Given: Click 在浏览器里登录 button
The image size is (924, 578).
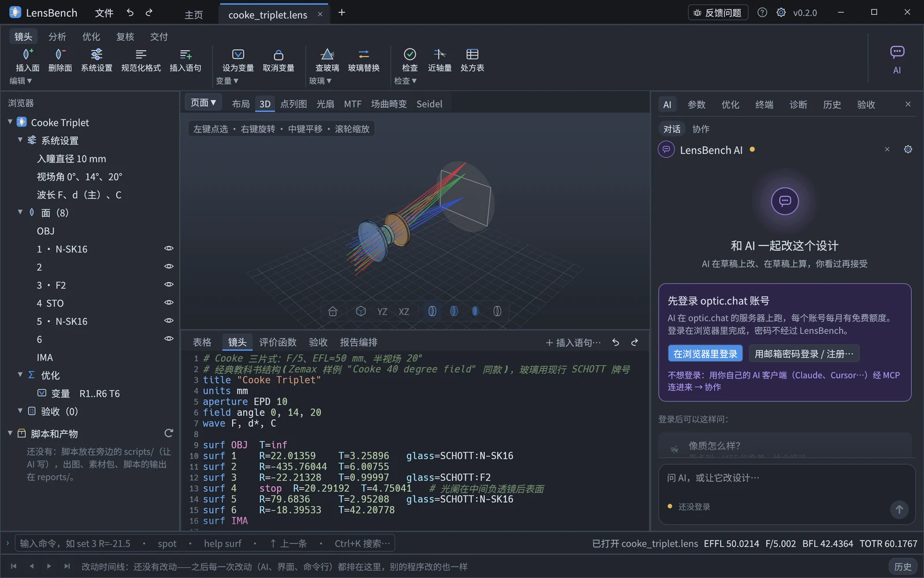Looking at the screenshot, I should [x=705, y=354].
